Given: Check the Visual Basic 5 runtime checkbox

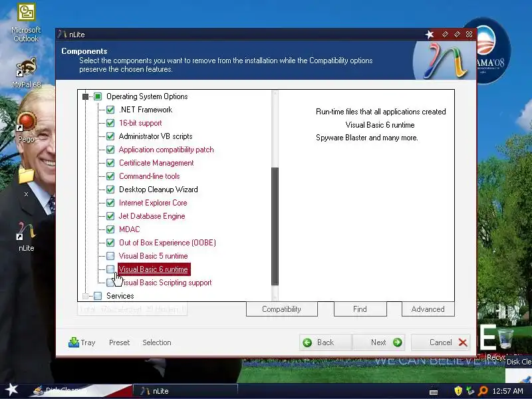Looking at the screenshot, I should point(110,256).
